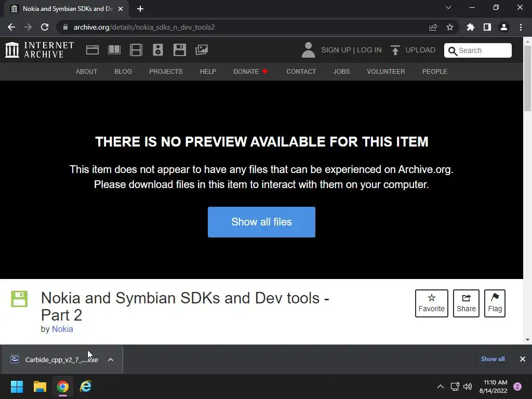Close the Nokia and Symbian browser tab

[121, 9]
